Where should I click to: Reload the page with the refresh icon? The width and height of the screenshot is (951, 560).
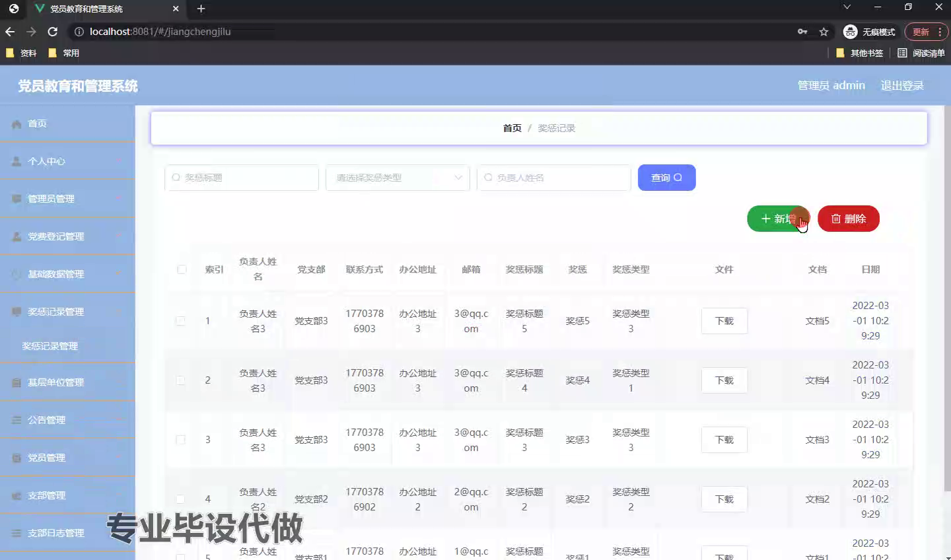[53, 32]
